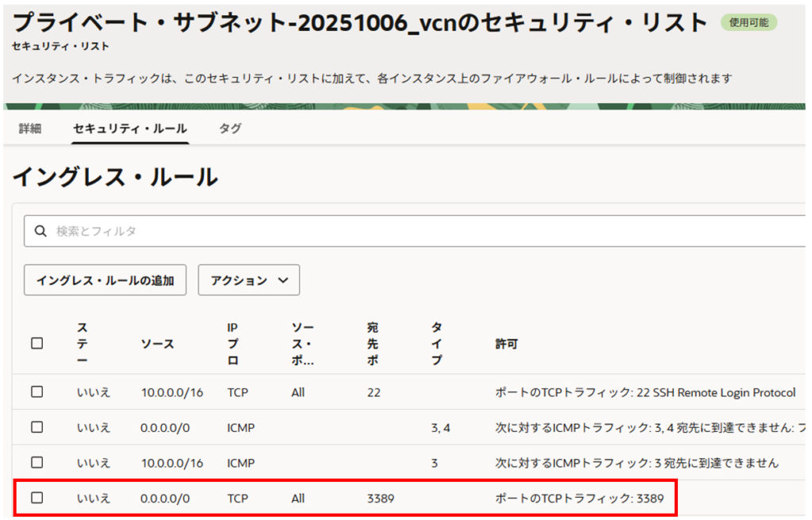Tick the checkbox for the port 3389 rule

36,498
